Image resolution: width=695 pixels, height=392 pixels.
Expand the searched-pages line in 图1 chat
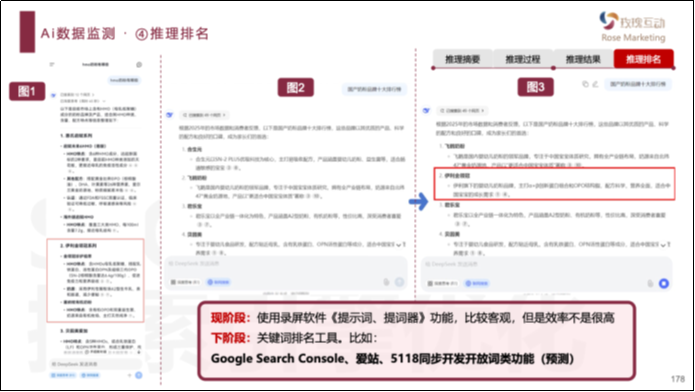click(78, 94)
